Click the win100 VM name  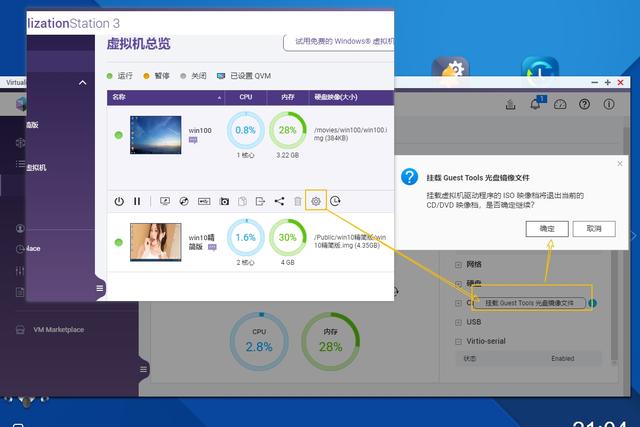point(200,131)
